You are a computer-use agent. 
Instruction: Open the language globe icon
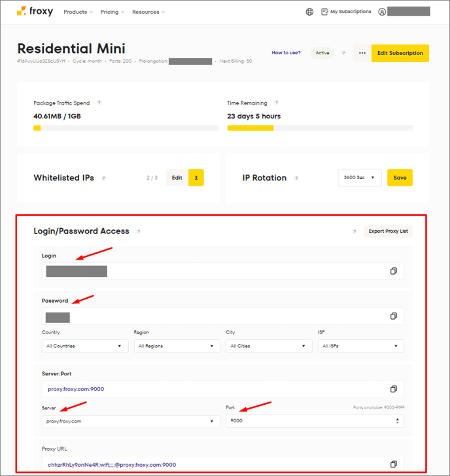309,12
